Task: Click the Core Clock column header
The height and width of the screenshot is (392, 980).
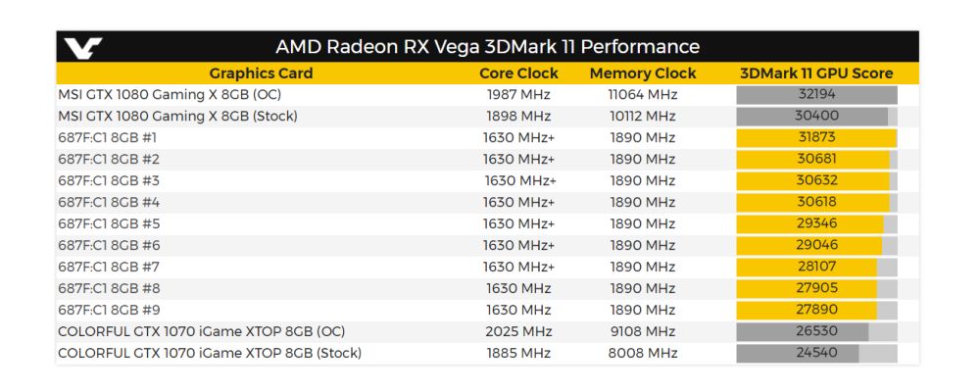Action: pyautogui.click(x=518, y=73)
